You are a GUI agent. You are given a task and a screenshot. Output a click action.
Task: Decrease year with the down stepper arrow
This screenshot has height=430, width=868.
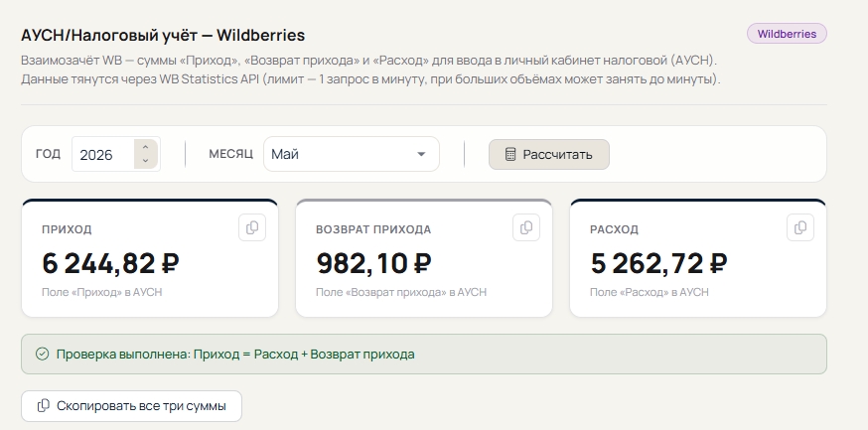(145, 161)
